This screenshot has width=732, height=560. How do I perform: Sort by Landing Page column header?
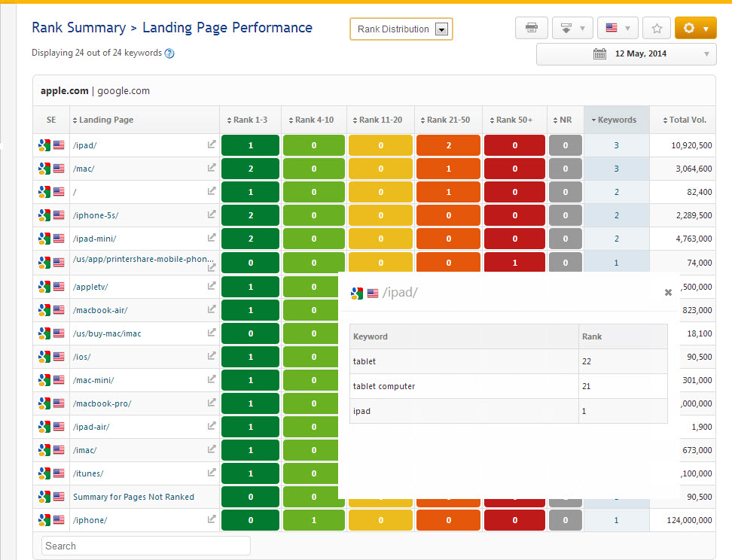[105, 120]
